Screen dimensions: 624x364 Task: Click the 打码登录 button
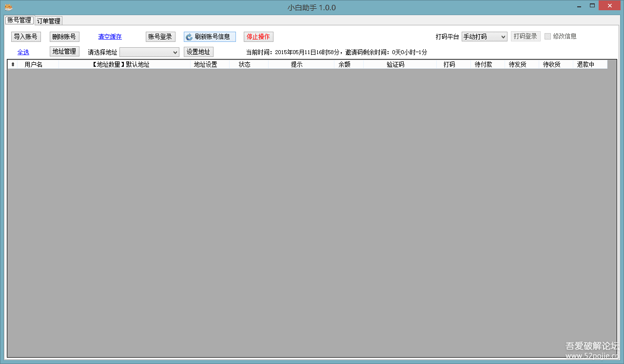click(526, 37)
